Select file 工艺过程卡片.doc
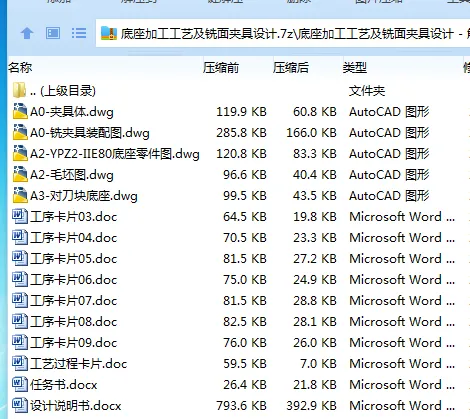The image size is (470, 419). (79, 364)
